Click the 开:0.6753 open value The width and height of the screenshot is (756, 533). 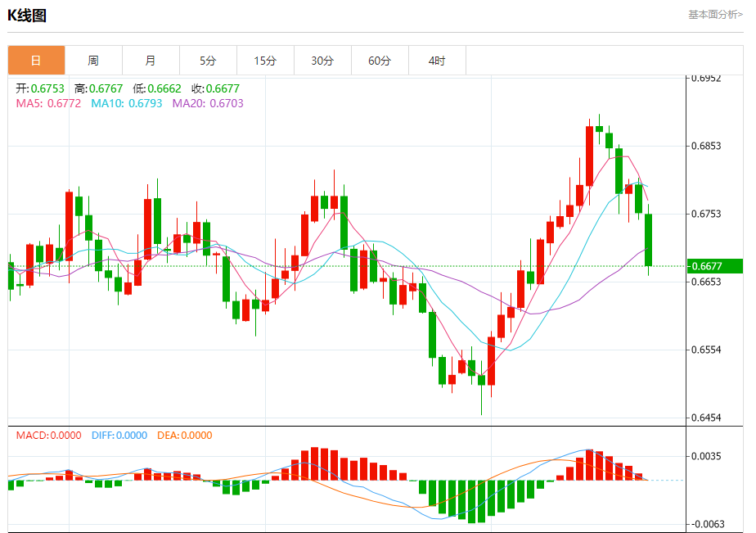click(x=40, y=88)
